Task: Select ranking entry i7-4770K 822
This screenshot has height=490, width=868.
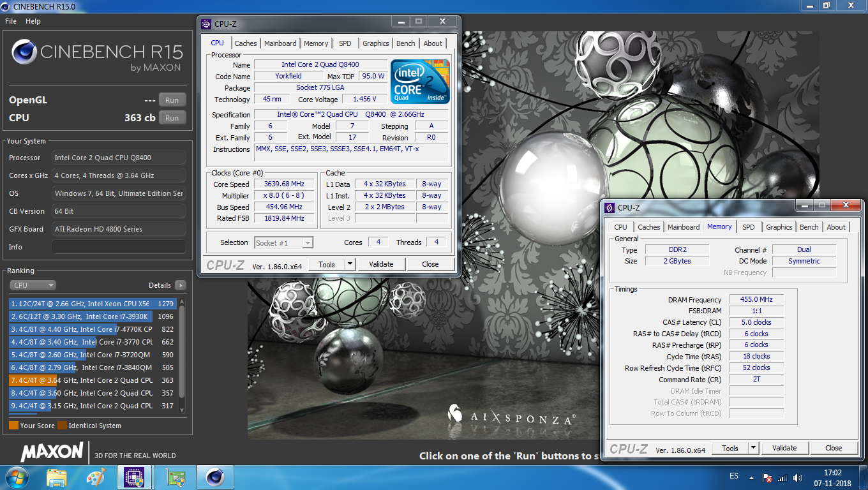Action: click(x=93, y=329)
